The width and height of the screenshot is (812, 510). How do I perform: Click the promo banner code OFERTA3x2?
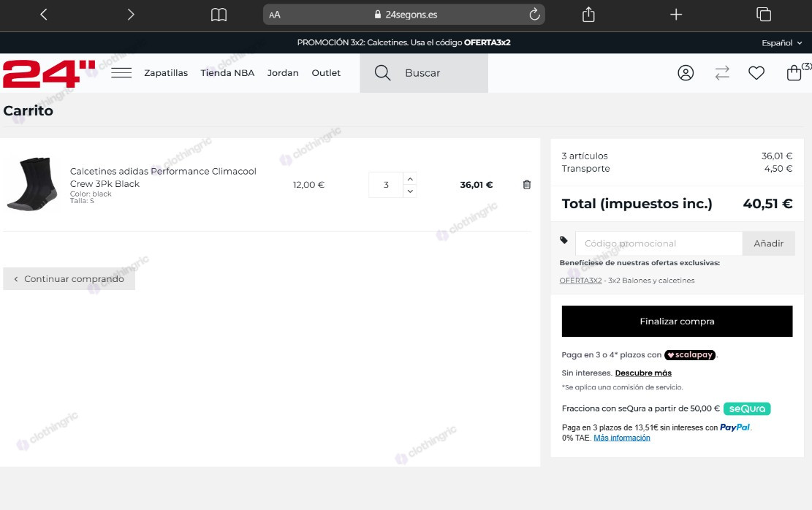[x=487, y=43]
